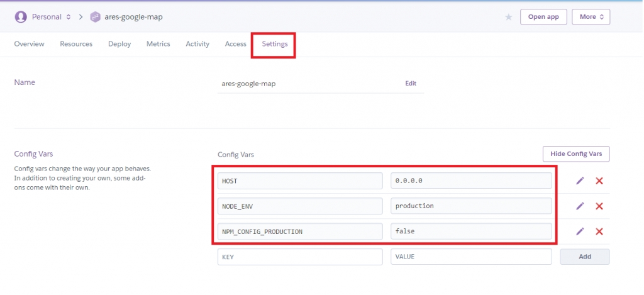Expand the More dropdown button
This screenshot has height=295, width=644.
tap(591, 17)
